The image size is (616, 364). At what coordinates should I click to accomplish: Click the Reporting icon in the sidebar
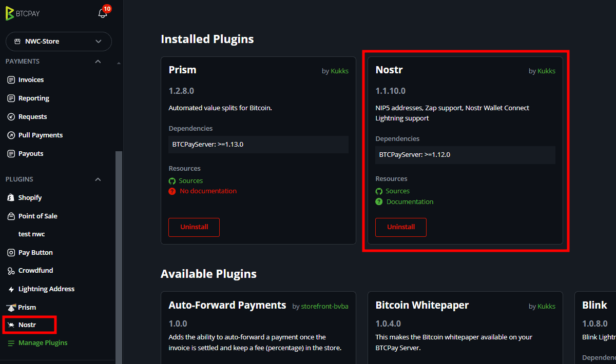point(11,98)
